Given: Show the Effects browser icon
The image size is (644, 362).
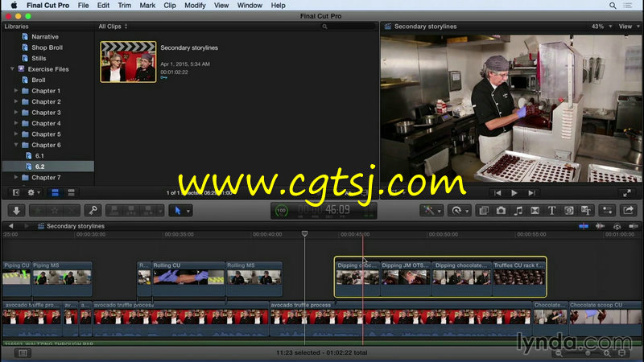Looking at the screenshot, I should [x=484, y=211].
